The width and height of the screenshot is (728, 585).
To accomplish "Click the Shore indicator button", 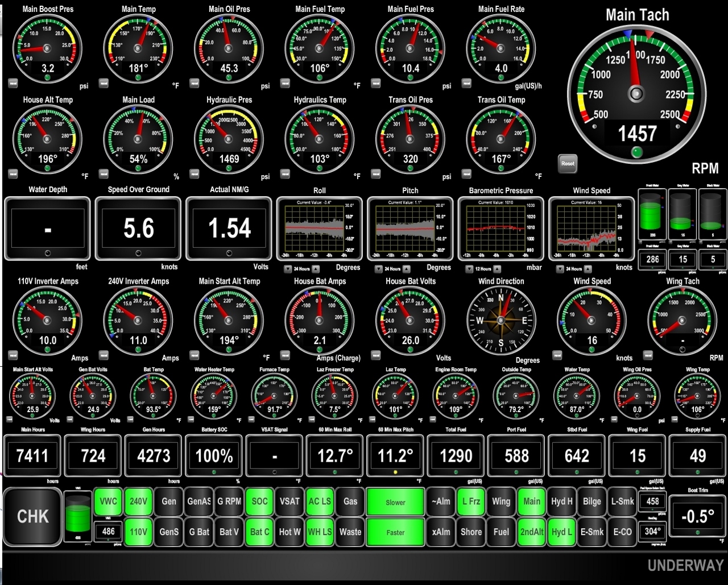I will 471,532.
